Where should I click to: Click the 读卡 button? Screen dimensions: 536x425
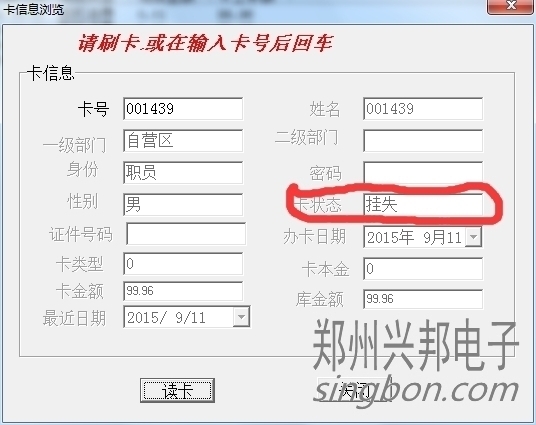point(177,390)
